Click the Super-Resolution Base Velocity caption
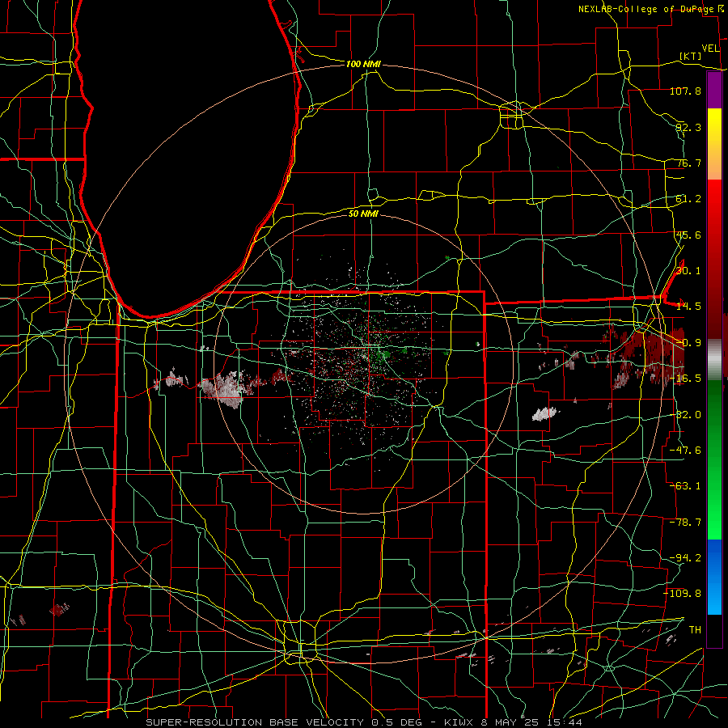The height and width of the screenshot is (728, 728). click(363, 722)
